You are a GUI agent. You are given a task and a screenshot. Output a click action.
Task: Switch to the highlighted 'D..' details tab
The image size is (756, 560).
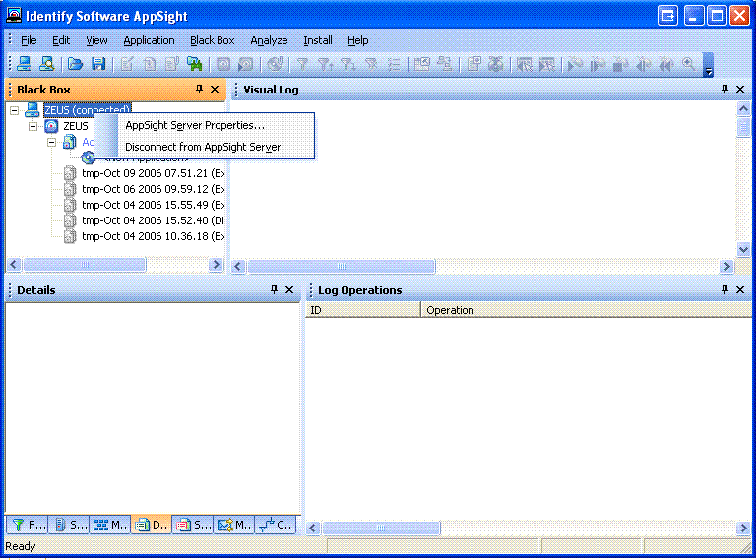point(151,525)
